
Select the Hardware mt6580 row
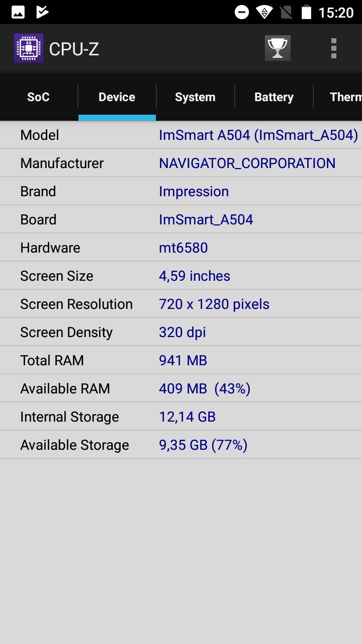[181, 248]
